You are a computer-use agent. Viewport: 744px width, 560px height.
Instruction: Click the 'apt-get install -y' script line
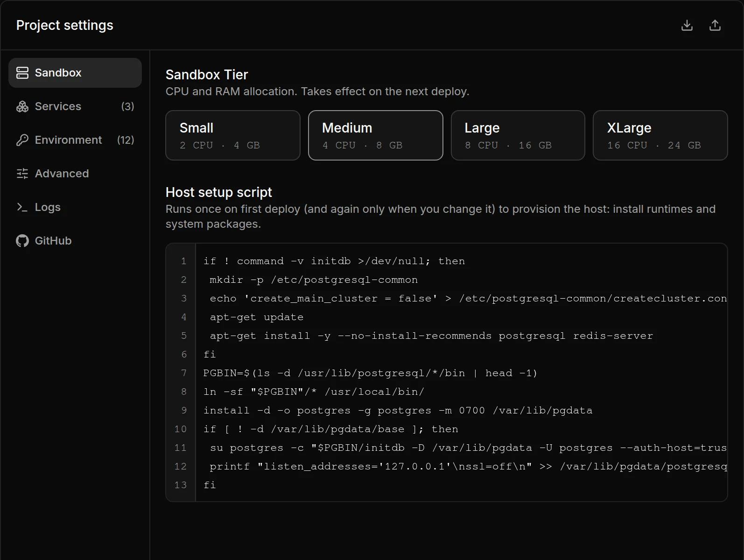click(x=431, y=336)
